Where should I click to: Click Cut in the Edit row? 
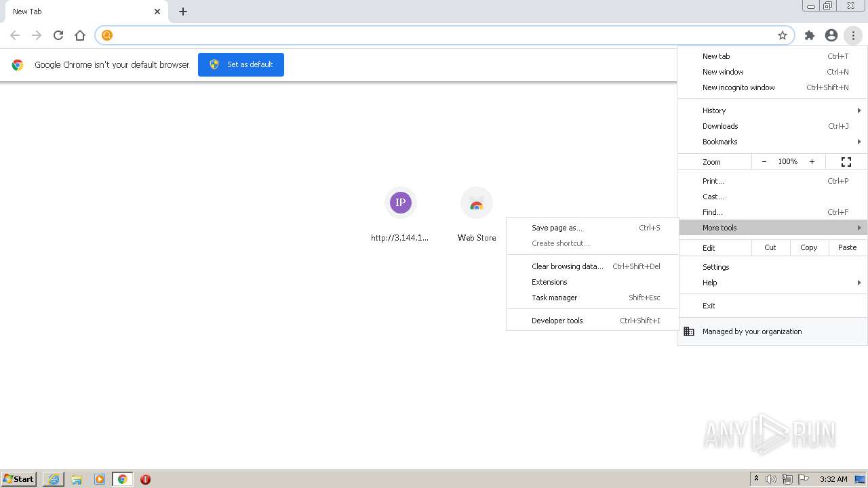[770, 247]
